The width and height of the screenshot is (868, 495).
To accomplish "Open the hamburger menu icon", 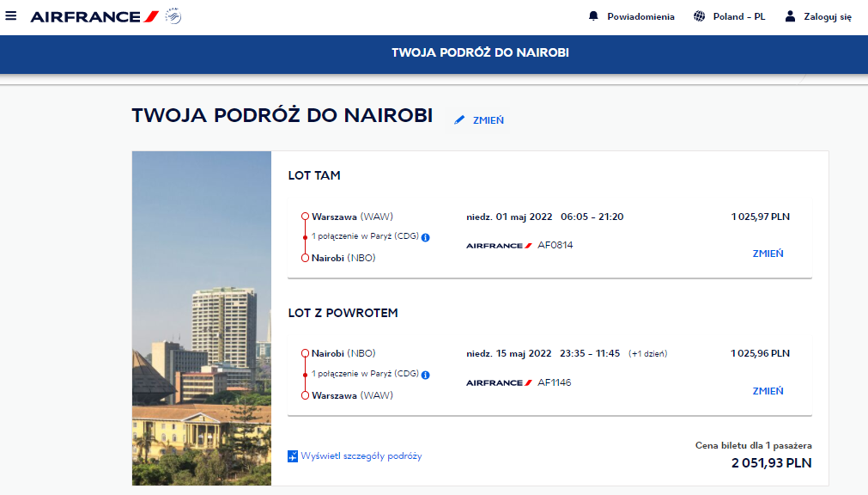I will coord(11,15).
